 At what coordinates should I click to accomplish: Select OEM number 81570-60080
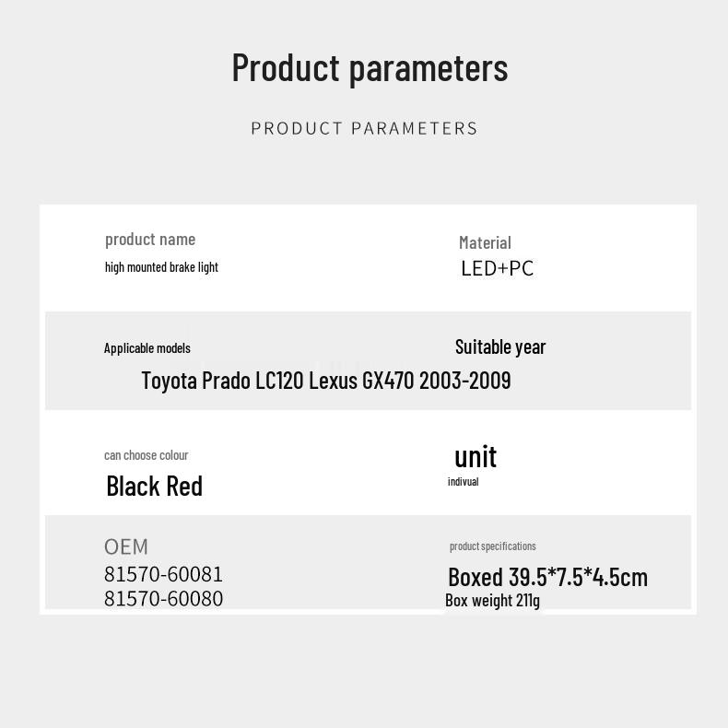(x=163, y=599)
